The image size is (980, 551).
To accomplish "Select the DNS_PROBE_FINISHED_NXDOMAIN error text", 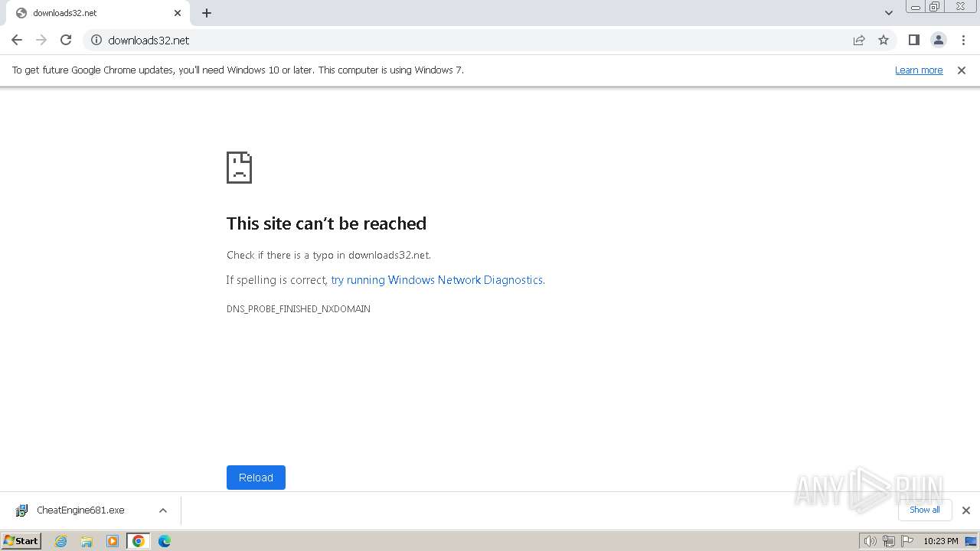I will [299, 309].
